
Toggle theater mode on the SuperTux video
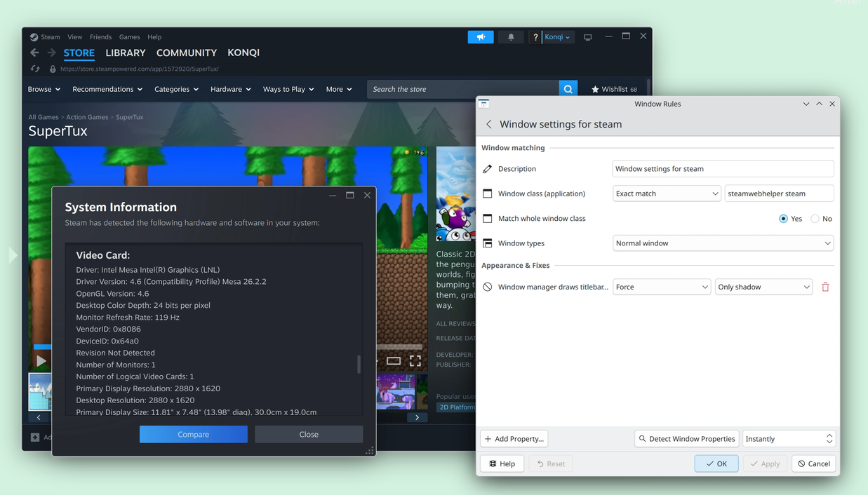(394, 361)
